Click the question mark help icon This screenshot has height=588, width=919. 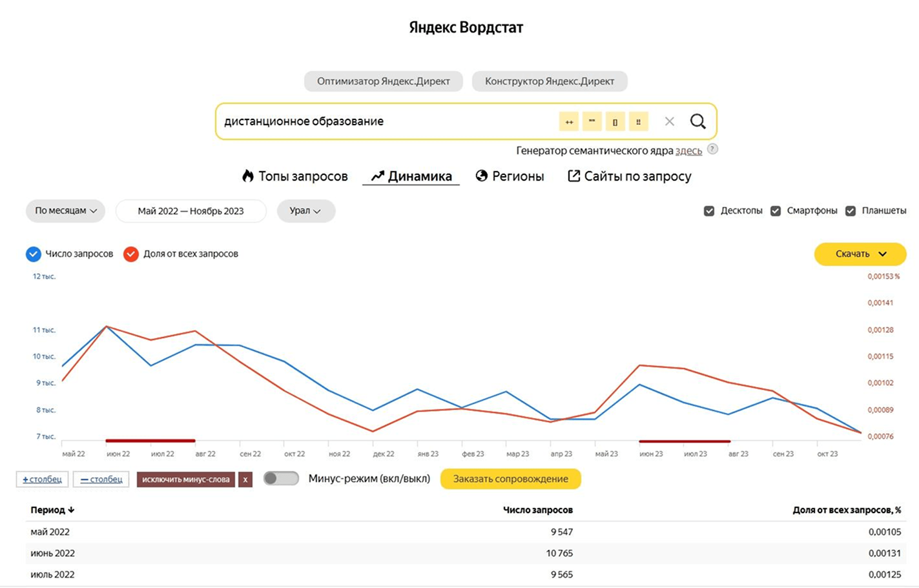click(712, 149)
